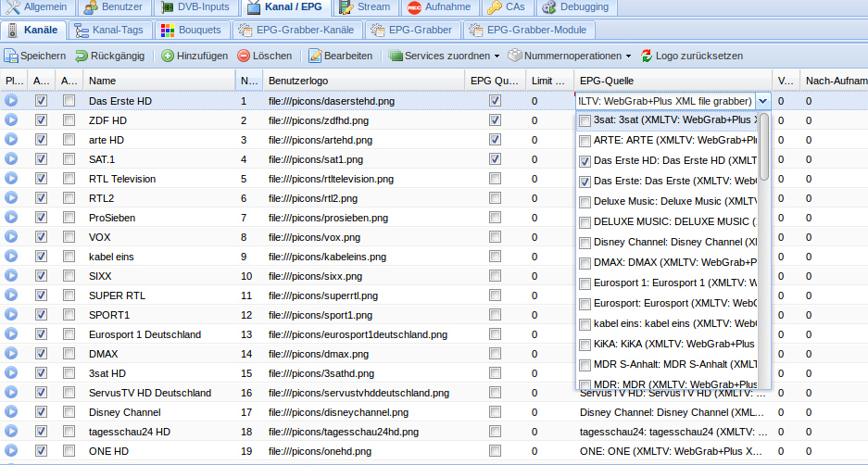
Task: Click Hinzufügen to add channel
Action: click(195, 56)
